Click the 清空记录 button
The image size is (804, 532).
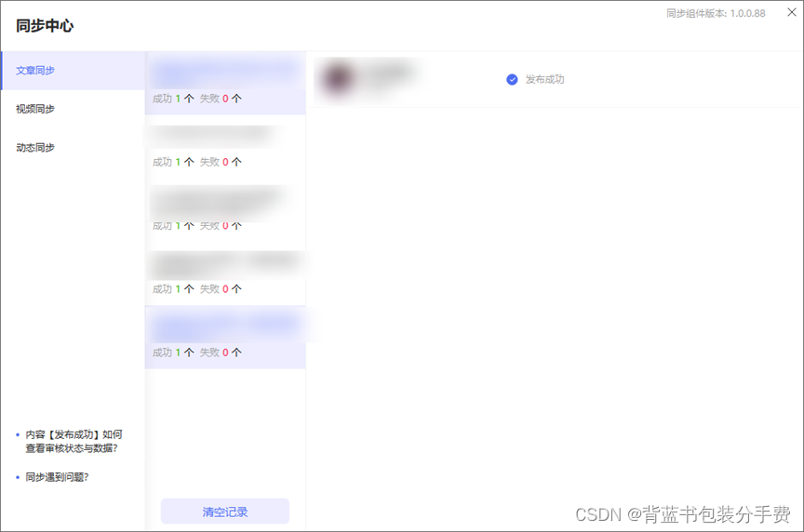[x=225, y=512]
